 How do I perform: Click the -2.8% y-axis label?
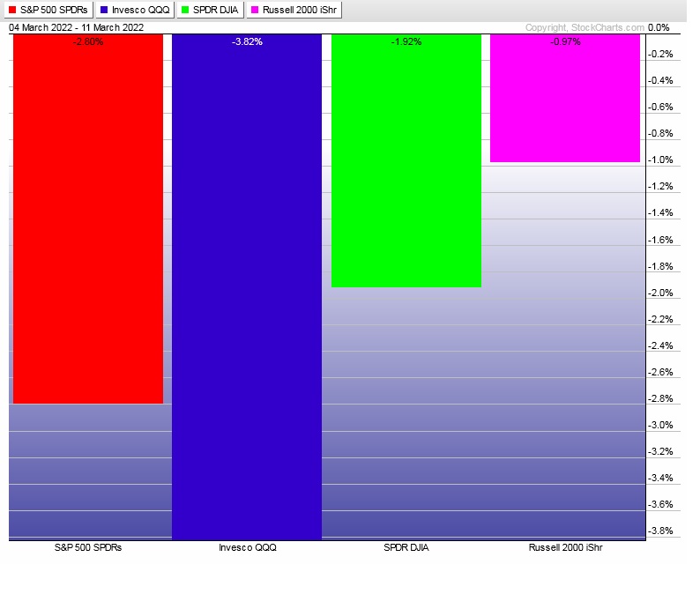[660, 398]
